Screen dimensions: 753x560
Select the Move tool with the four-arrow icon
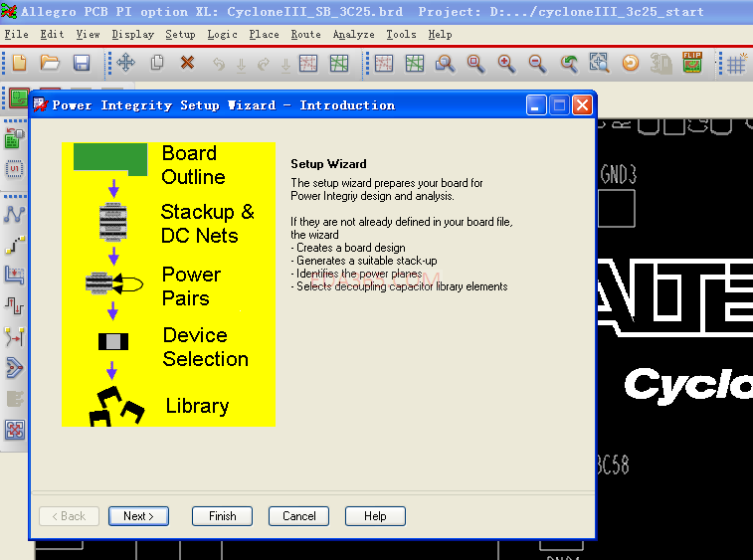pos(125,64)
